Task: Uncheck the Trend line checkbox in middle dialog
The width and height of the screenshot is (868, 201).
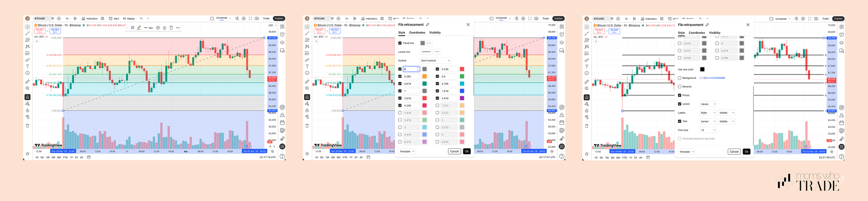Action: [x=400, y=43]
